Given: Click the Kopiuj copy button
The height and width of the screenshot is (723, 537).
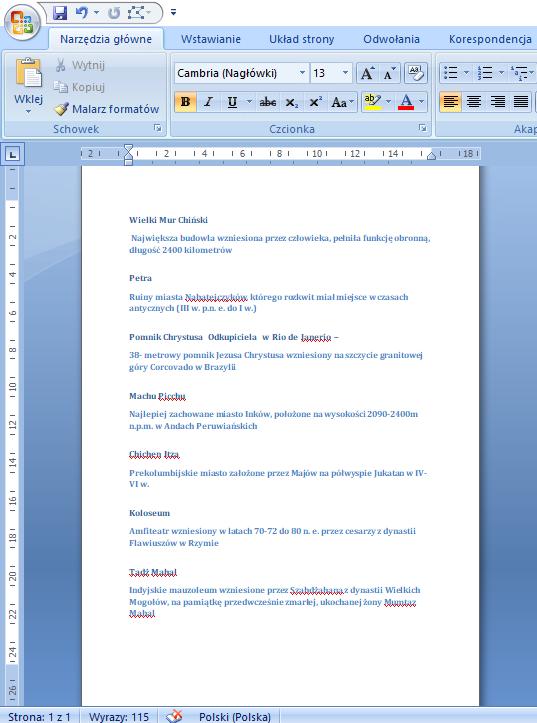Looking at the screenshot, I should click(x=79, y=87).
